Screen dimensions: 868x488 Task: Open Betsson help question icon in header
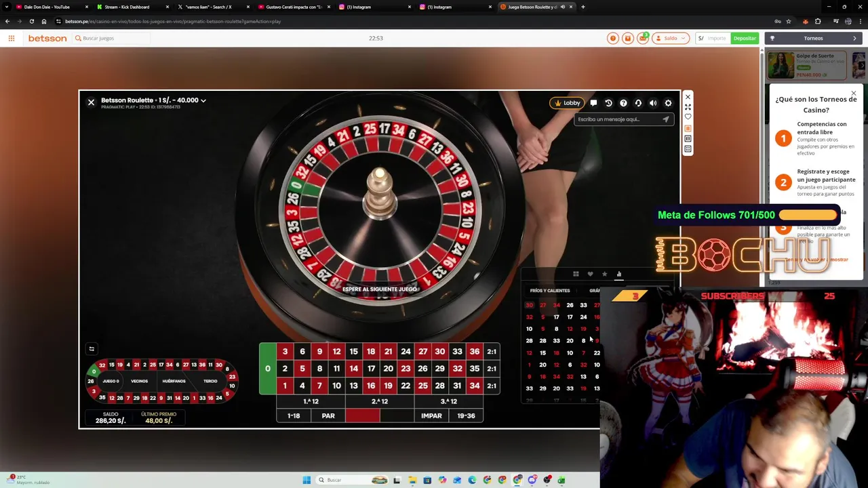point(613,38)
